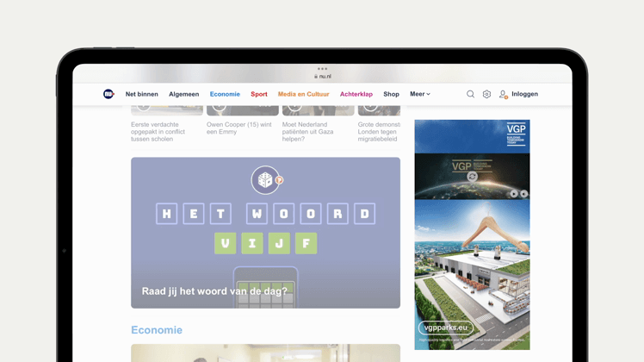Click the vgpparks.eu ad button
This screenshot has width=644, height=362.
pyautogui.click(x=445, y=328)
